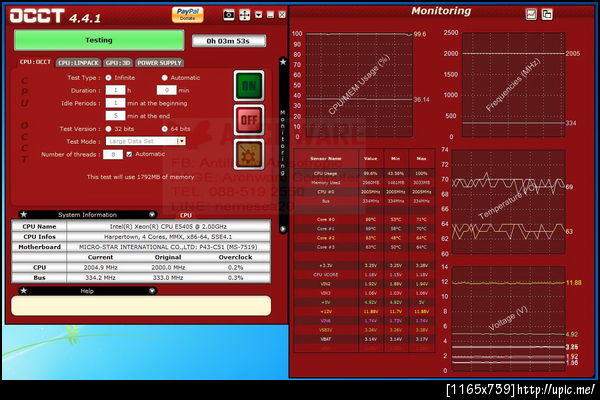600x400 pixels.
Task: Collapse the System Information section arrow
Action: (152, 214)
